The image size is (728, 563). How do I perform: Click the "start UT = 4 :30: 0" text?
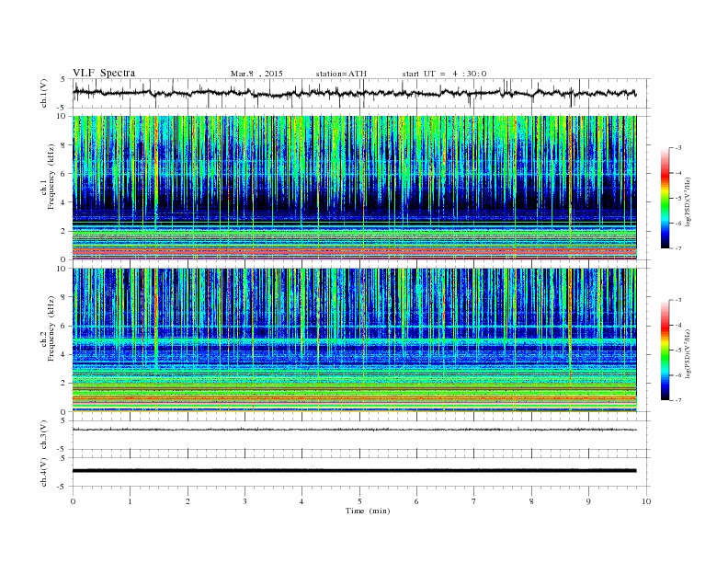(x=444, y=74)
